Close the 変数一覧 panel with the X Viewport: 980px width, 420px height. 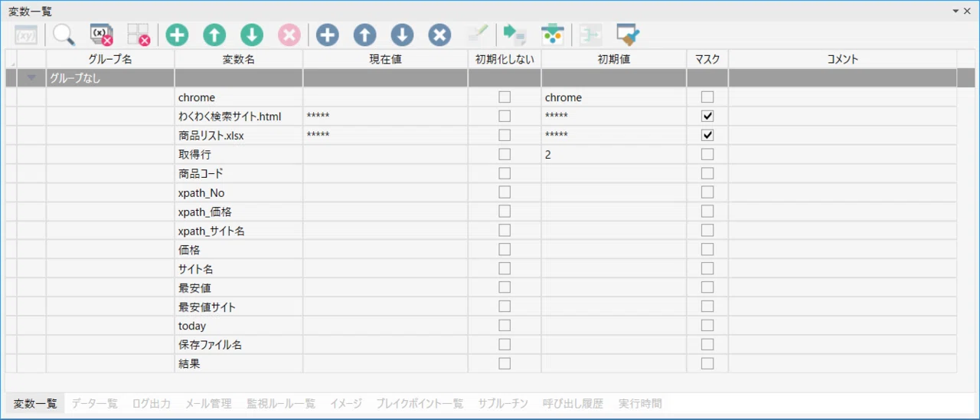click(968, 11)
